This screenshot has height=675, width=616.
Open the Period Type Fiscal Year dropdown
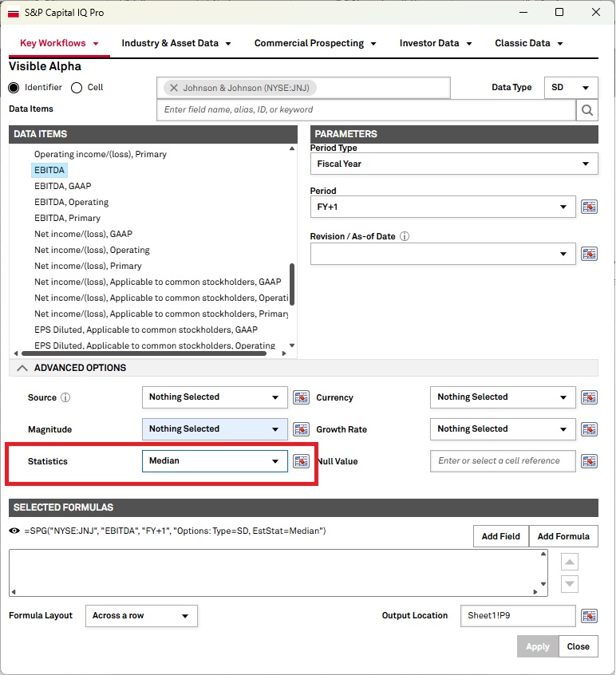(454, 164)
